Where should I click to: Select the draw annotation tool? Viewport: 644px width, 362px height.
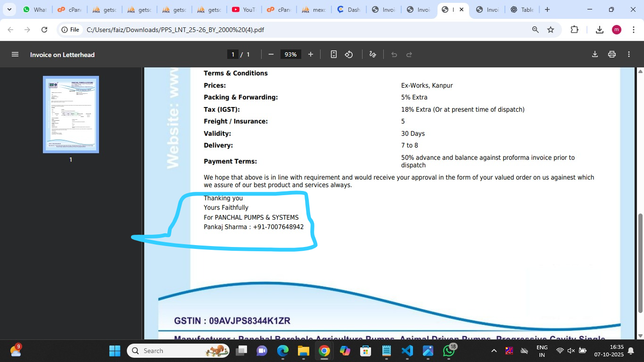tap(372, 55)
